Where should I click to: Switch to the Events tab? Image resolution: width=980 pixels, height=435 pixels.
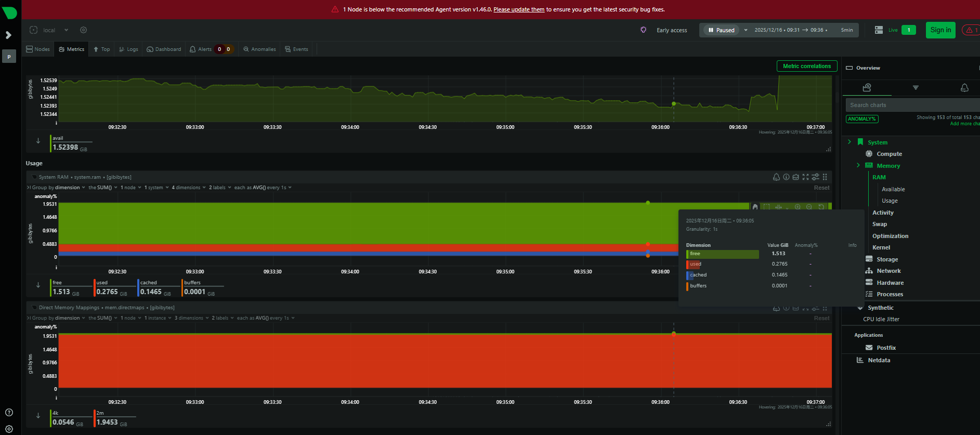click(296, 49)
